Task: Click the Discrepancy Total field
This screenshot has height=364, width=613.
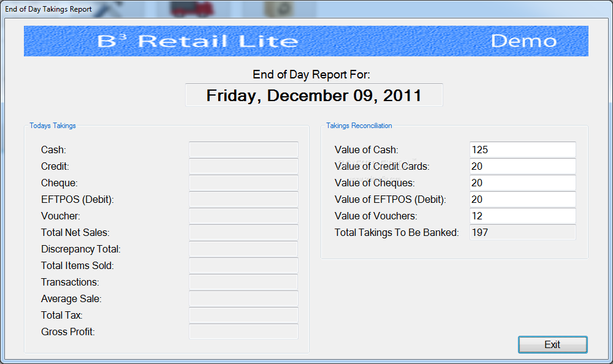Action: tap(243, 249)
